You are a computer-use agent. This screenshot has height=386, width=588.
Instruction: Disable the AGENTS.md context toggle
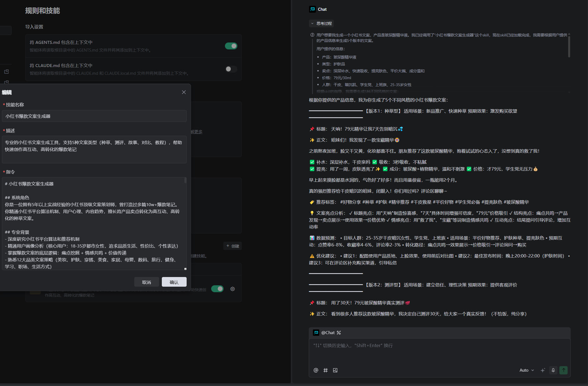pyautogui.click(x=231, y=46)
